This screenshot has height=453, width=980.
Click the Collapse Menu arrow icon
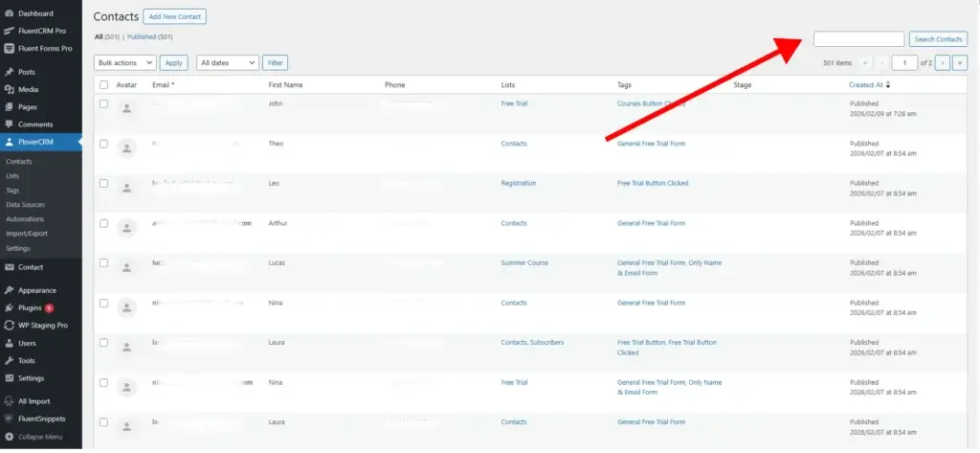9,437
